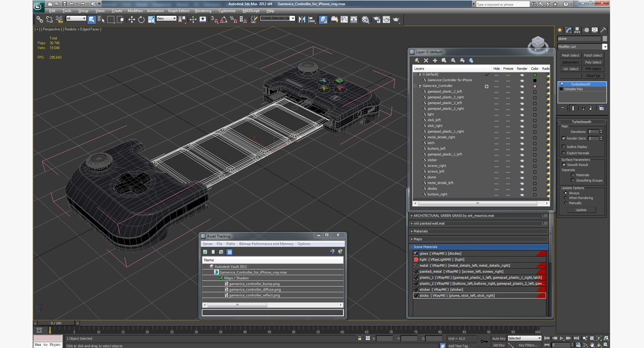Toggle Explicit Normals checkbox
Viewport: 644px width, 348px height.
[x=564, y=153]
